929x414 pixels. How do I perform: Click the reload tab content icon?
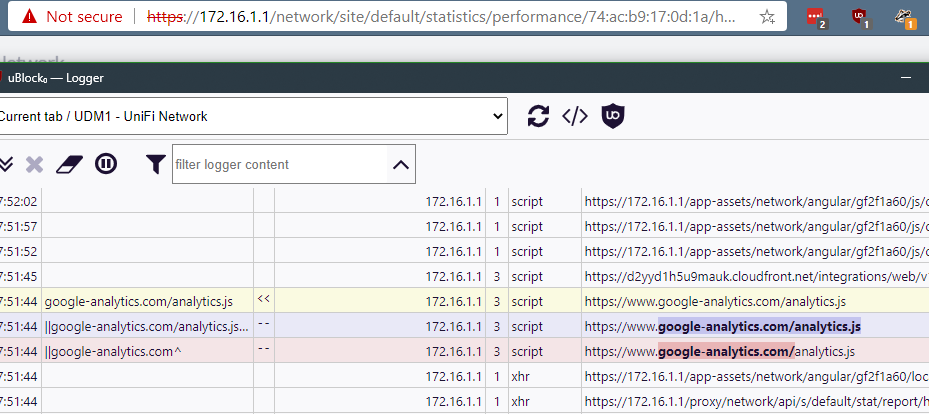538,116
